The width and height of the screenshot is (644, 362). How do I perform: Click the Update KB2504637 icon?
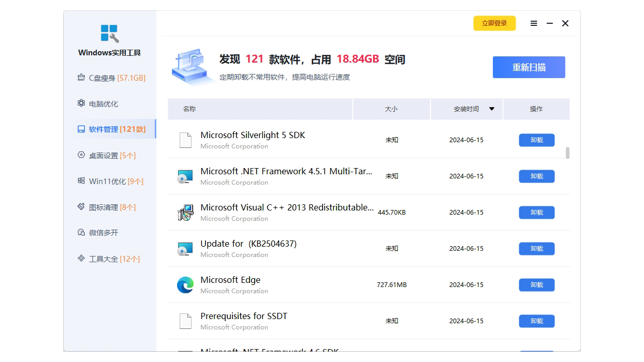tap(185, 249)
